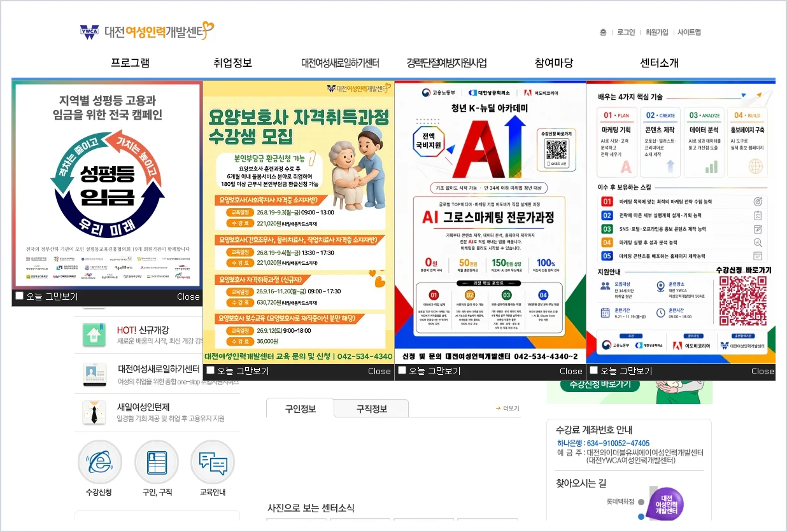The width and height of the screenshot is (787, 532).
Task: Open the 센터소개 menu
Action: (x=660, y=62)
